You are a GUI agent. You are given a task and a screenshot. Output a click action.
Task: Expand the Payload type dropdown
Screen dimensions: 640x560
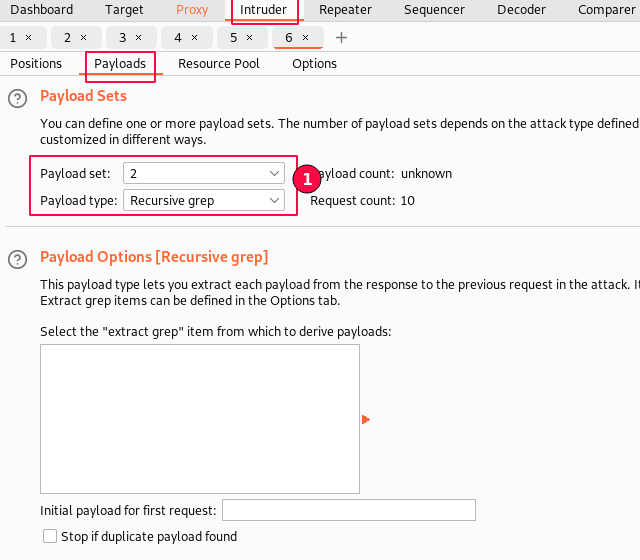click(206, 200)
